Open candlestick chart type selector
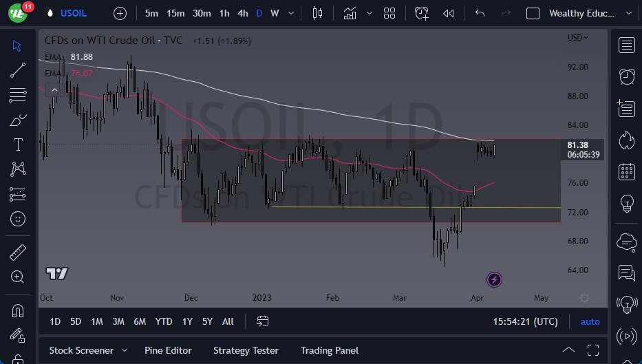This screenshot has width=642, height=364. [x=317, y=13]
